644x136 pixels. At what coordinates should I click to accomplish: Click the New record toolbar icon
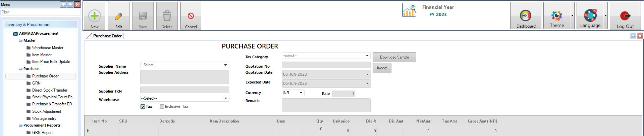94,16
